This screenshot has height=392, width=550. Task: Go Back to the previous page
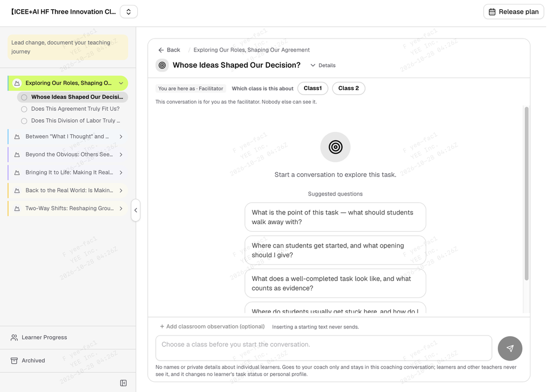tap(169, 50)
